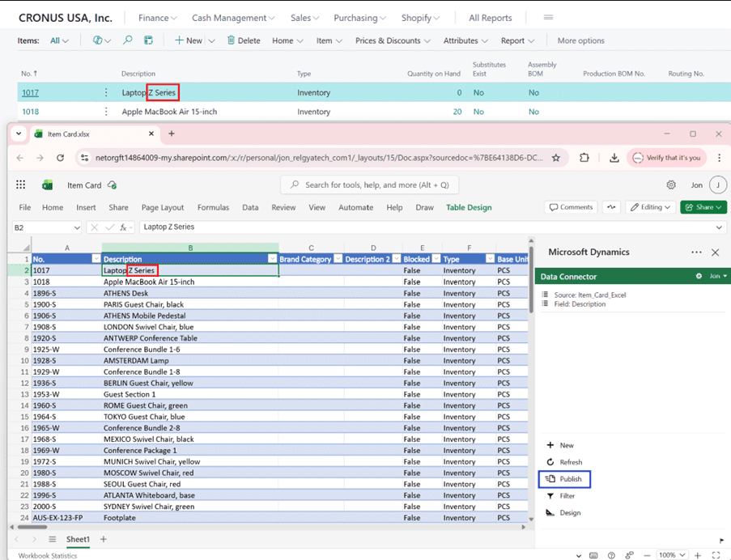Image resolution: width=731 pixels, height=560 pixels.
Task: Bookmark this page with star icon
Action: (x=556, y=158)
